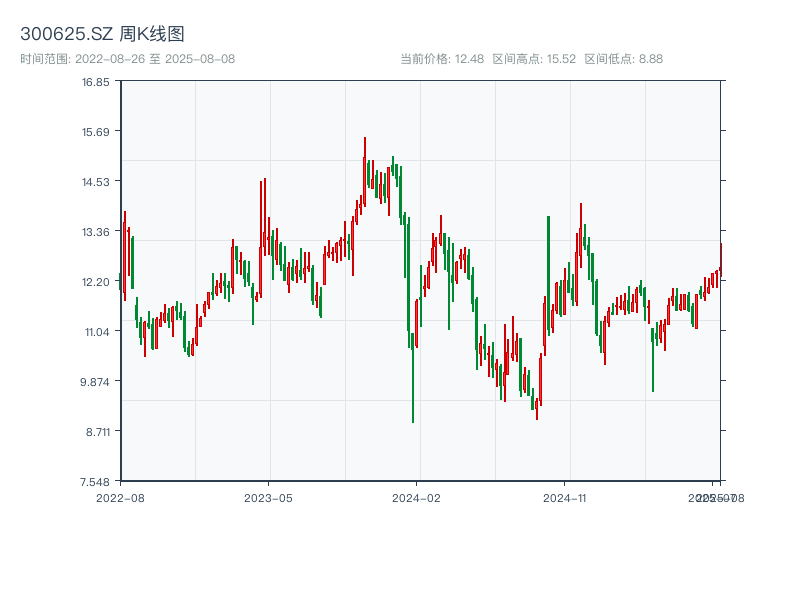800x600 pixels.
Task: Select the 11.04 y-axis price label
Action: tap(96, 332)
